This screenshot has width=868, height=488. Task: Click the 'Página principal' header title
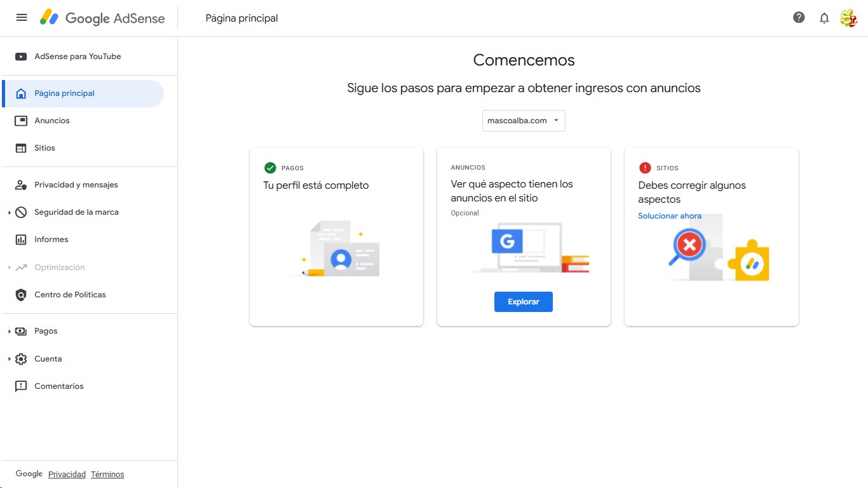[x=241, y=18]
